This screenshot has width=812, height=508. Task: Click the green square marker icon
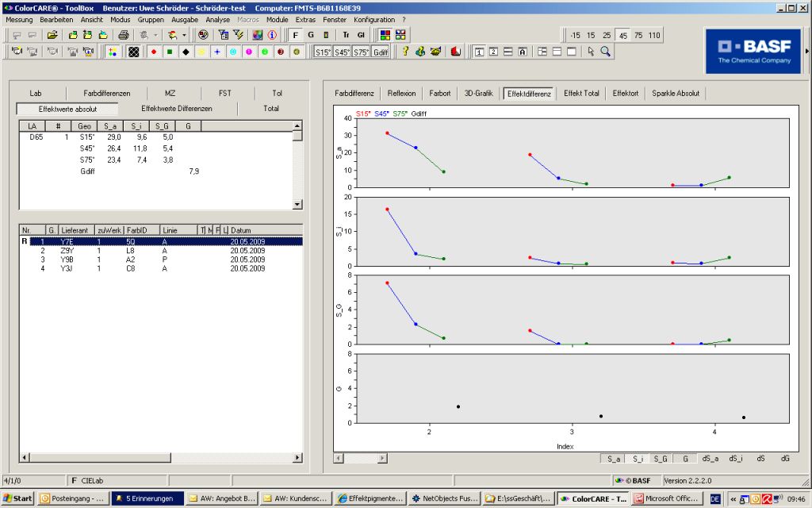pyautogui.click(x=169, y=52)
